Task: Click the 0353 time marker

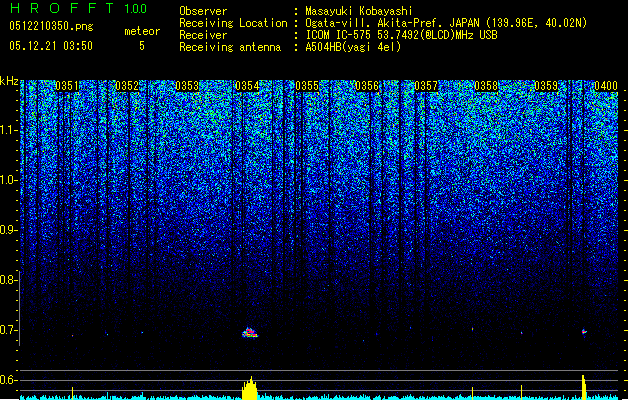Action: click(187, 86)
